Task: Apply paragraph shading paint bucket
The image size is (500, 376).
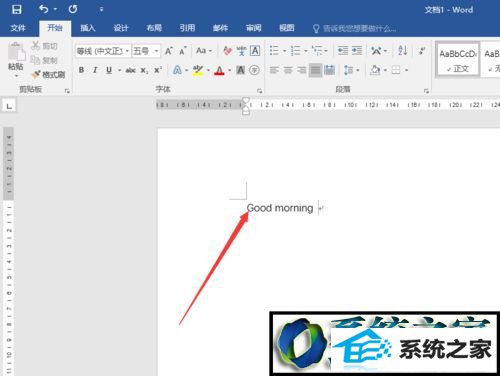Action: point(375,70)
